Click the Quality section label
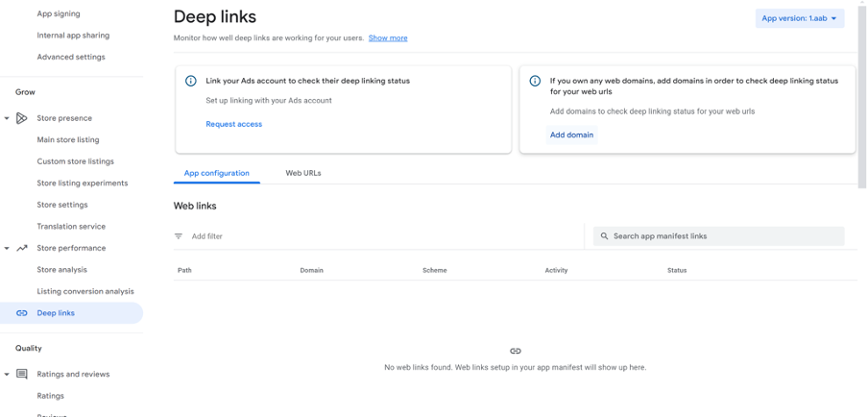 [28, 349]
